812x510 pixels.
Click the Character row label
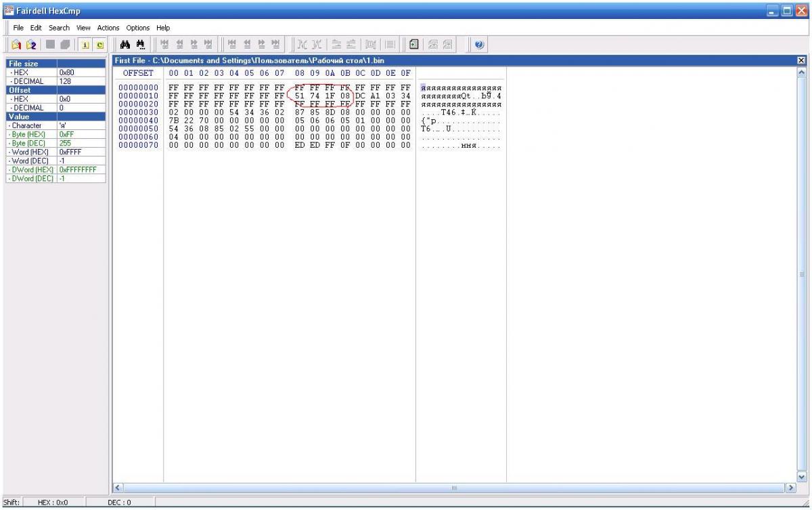(x=30, y=125)
